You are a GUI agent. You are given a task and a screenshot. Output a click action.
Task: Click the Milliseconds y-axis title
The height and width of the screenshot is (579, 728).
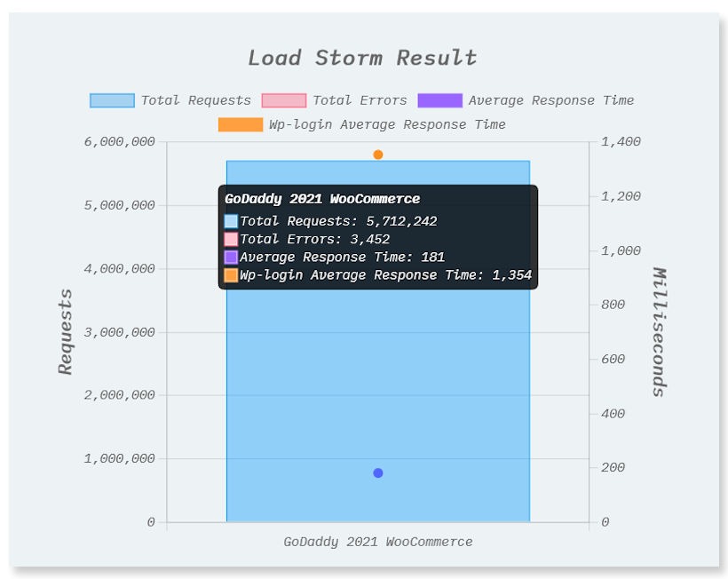660,332
